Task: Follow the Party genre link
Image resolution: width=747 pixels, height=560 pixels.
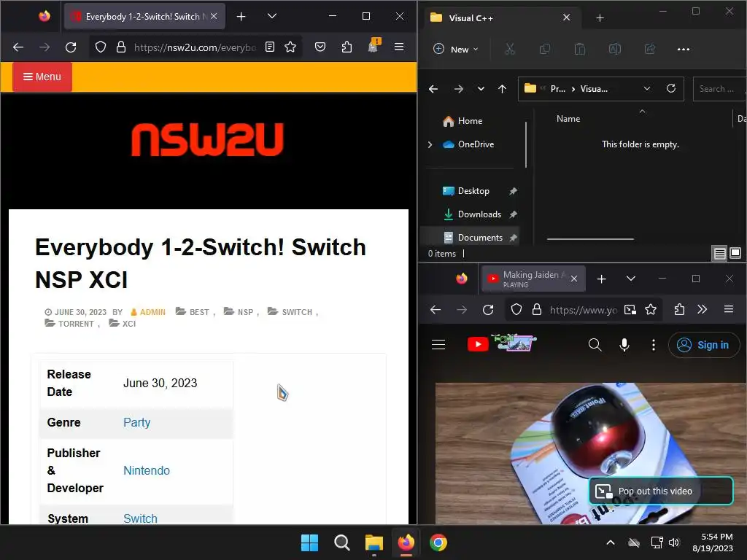Action: [136, 422]
